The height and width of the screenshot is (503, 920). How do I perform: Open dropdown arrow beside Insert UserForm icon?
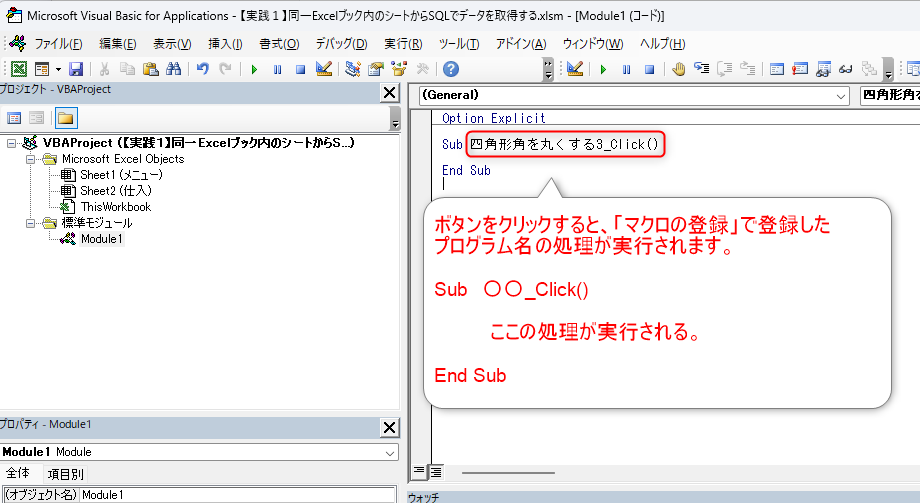click(58, 69)
